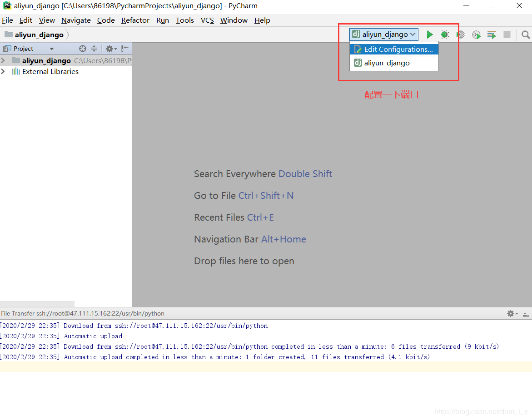Click the PyCharm app icon in title bar
The width and height of the screenshot is (532, 420).
point(7,5)
